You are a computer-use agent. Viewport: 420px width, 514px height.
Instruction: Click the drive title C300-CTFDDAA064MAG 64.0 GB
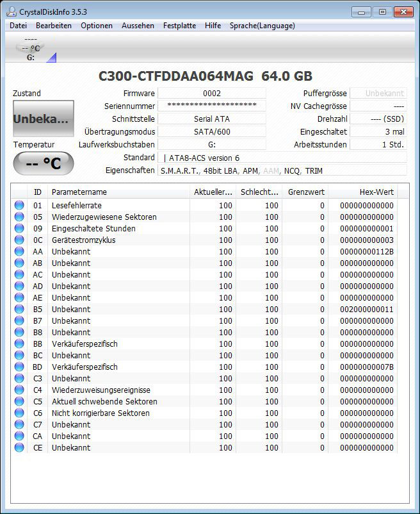pyautogui.click(x=206, y=76)
